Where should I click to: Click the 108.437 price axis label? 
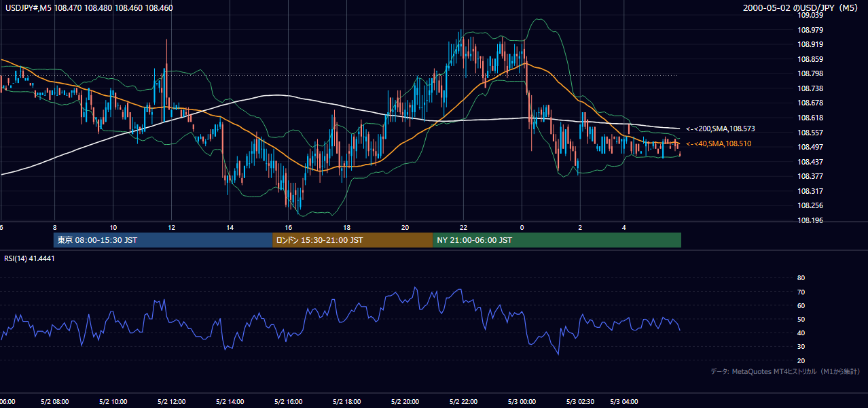(x=810, y=162)
